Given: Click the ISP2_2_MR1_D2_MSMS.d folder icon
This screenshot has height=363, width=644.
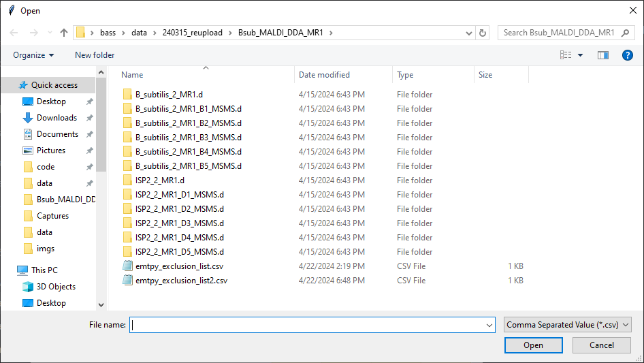Looking at the screenshot, I should tap(128, 209).
